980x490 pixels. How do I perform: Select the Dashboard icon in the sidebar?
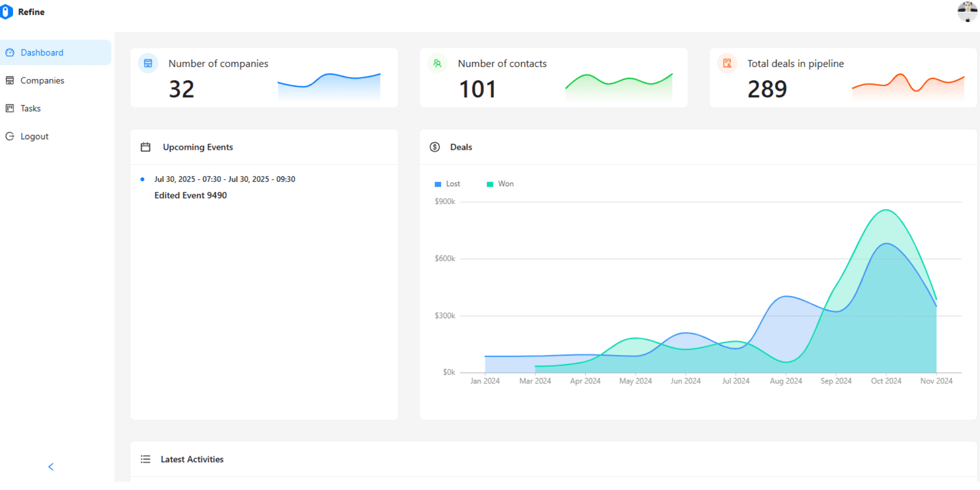click(x=10, y=53)
